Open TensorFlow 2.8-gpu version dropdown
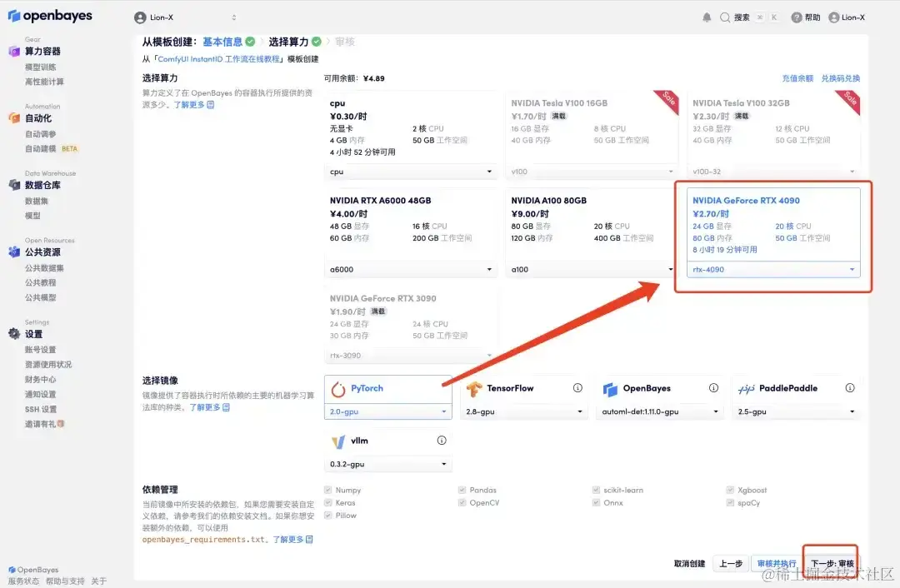This screenshot has height=588, width=900. tap(524, 411)
